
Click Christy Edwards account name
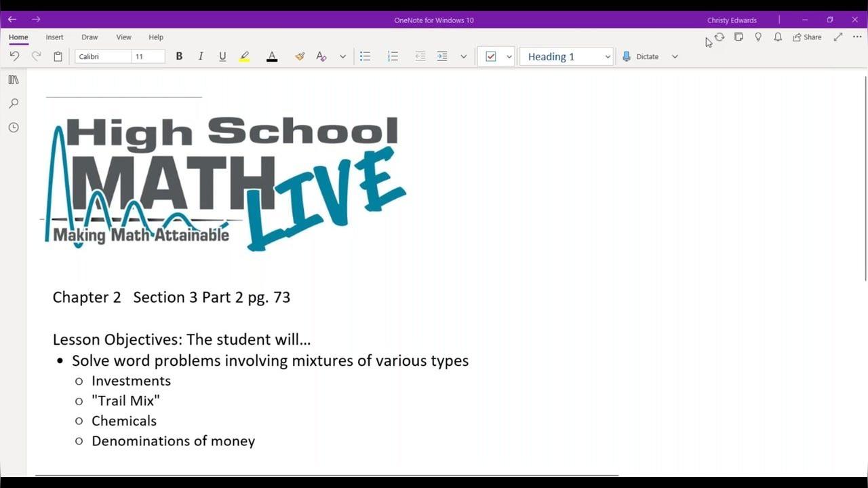732,20
